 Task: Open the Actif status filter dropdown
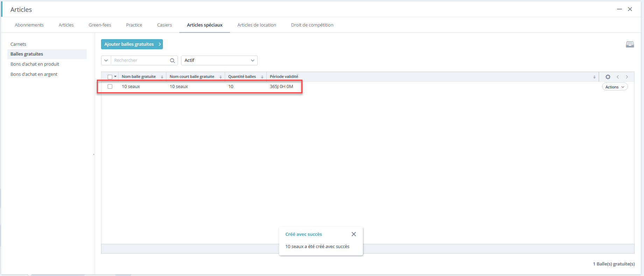(x=219, y=60)
